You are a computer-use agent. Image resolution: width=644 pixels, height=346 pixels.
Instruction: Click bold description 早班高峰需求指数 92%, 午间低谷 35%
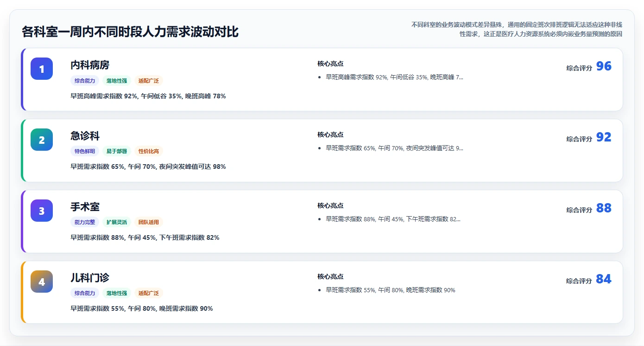tap(148, 96)
